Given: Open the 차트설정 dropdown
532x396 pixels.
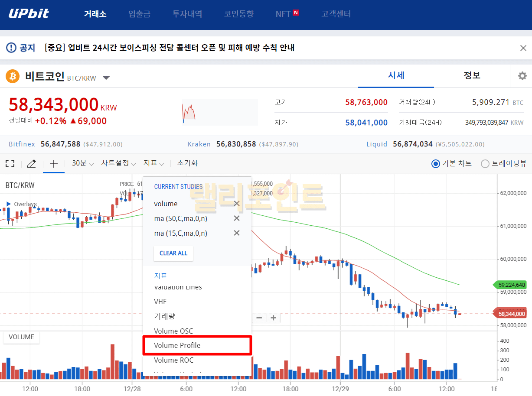Looking at the screenshot, I should (x=118, y=163).
